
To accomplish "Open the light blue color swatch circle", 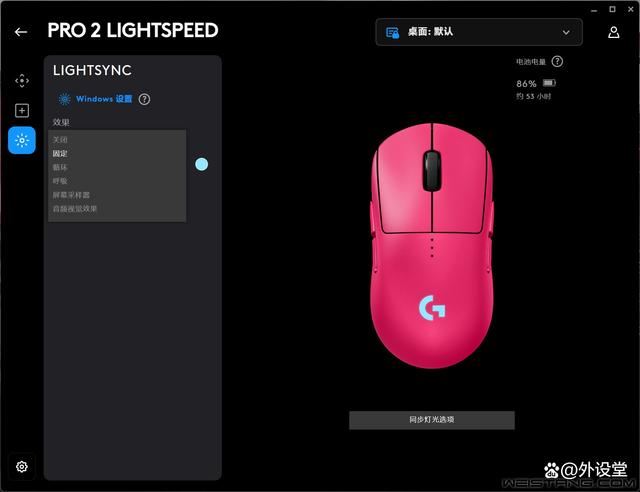I will click(202, 164).
